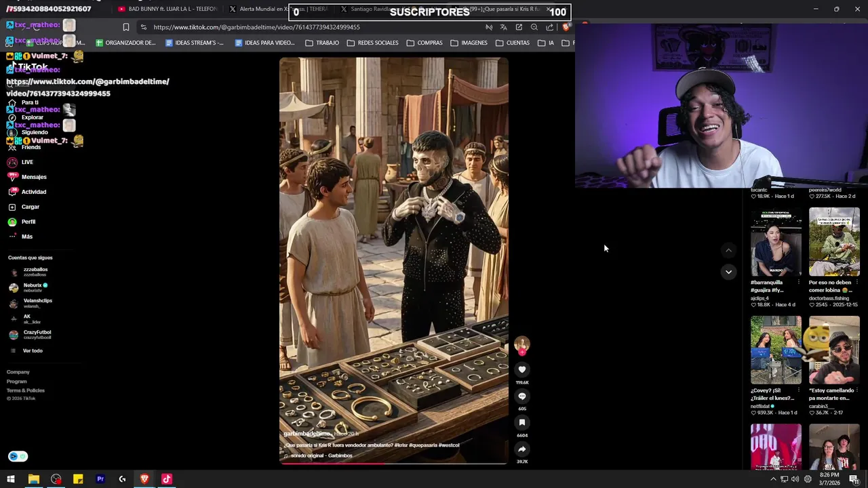
Task: Open zzzeballos followed account
Action: tap(28, 272)
